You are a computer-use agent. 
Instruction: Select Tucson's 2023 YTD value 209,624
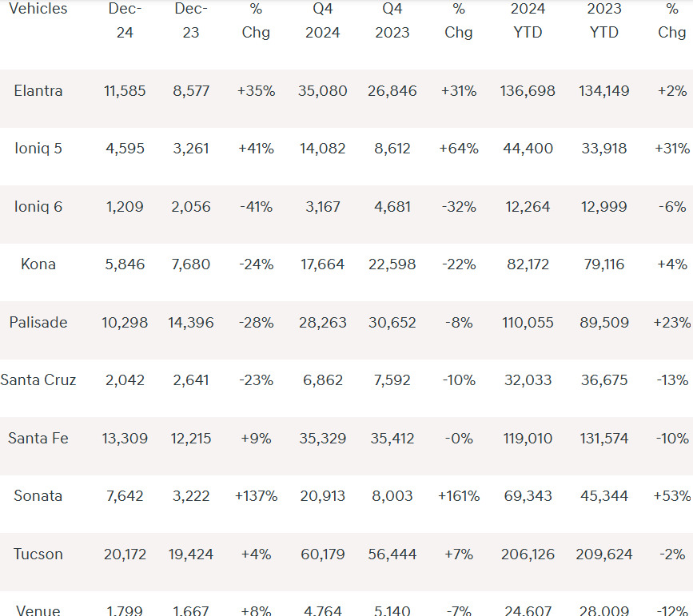(x=603, y=554)
